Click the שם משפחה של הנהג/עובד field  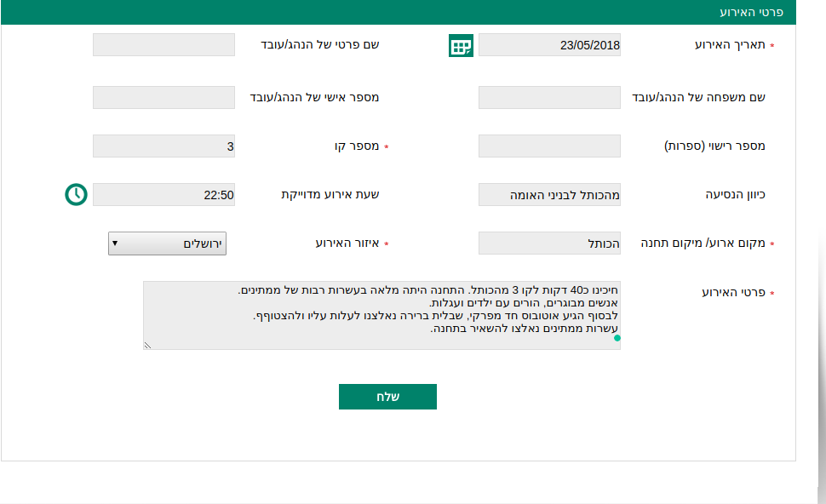[x=549, y=97]
